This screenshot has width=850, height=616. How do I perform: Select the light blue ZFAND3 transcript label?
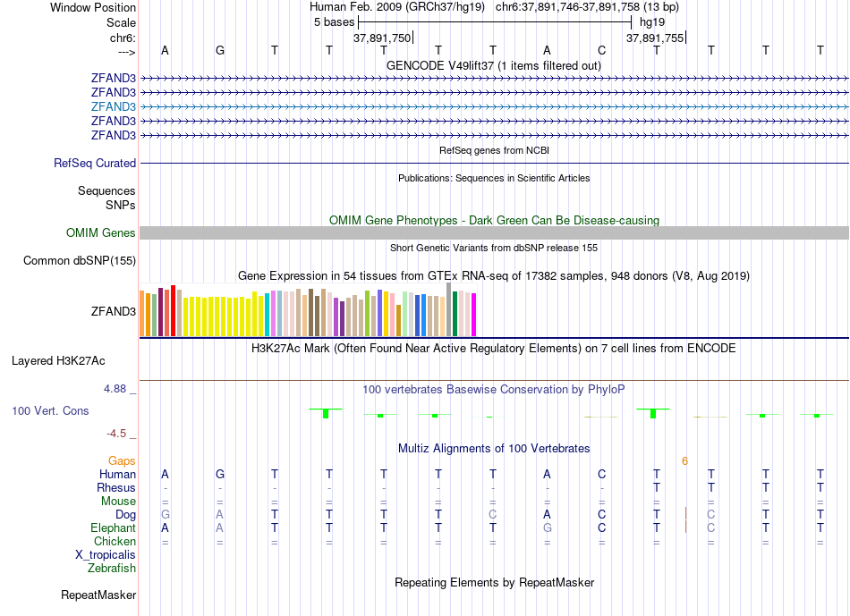[x=114, y=106]
